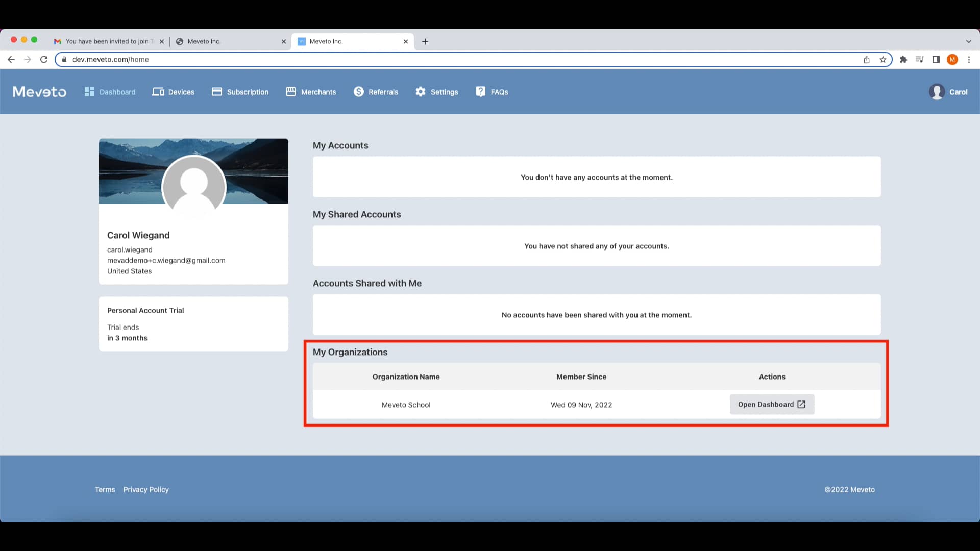The height and width of the screenshot is (551, 980).
Task: Open FAQs using the question mark icon
Action: pos(480,92)
